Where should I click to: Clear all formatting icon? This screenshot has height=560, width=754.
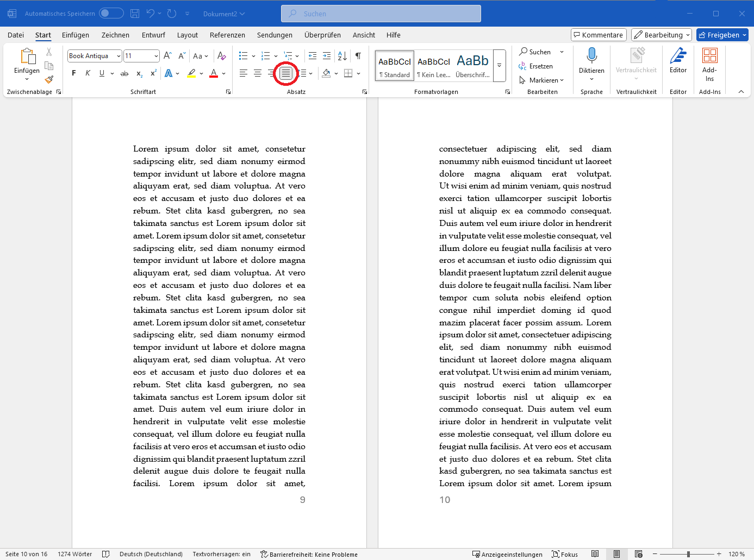click(x=221, y=56)
